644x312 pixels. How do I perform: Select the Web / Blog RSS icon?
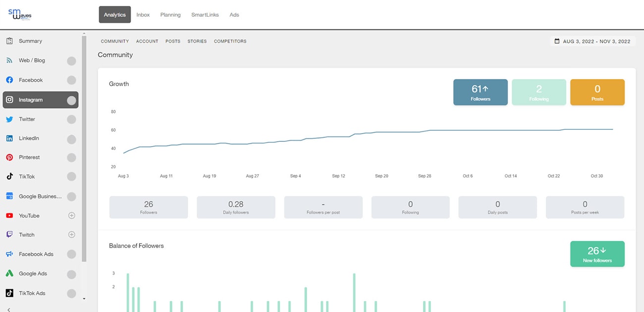[x=9, y=60]
